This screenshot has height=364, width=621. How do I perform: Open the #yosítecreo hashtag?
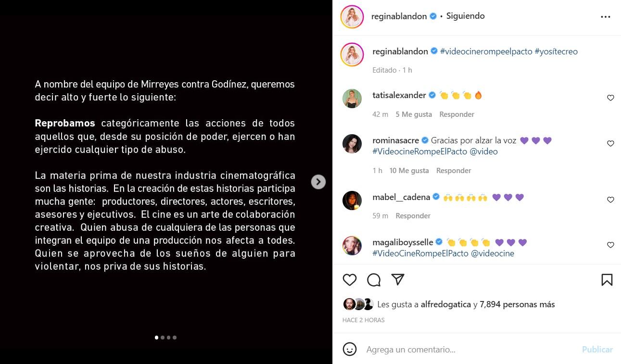(x=556, y=51)
